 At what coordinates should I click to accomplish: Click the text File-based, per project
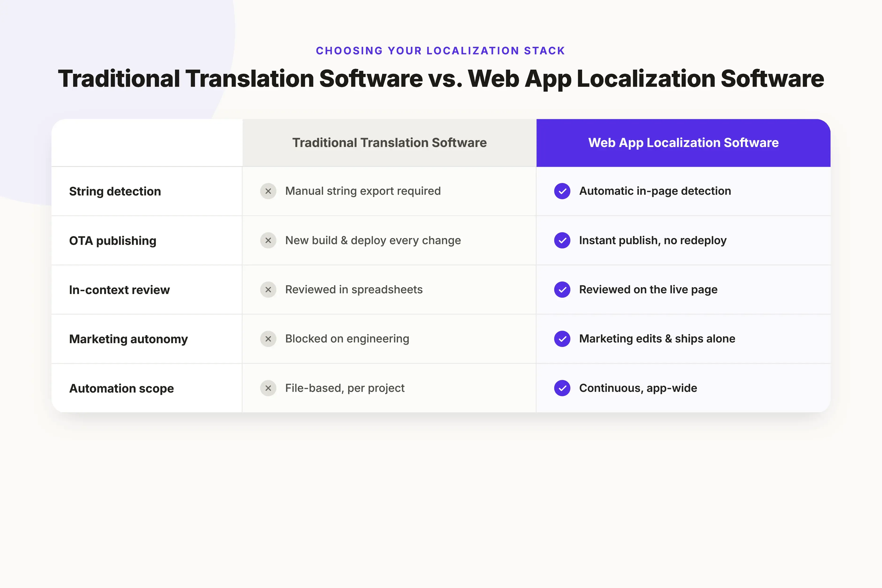point(345,388)
